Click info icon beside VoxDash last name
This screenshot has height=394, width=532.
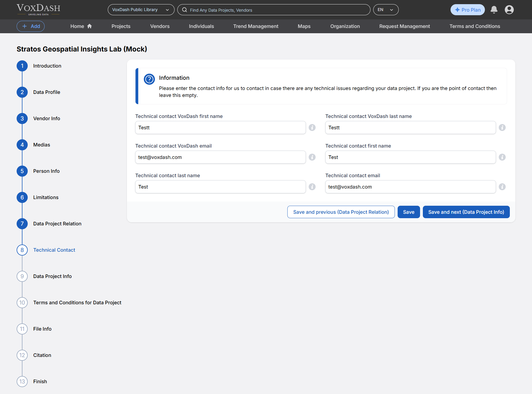tap(502, 127)
